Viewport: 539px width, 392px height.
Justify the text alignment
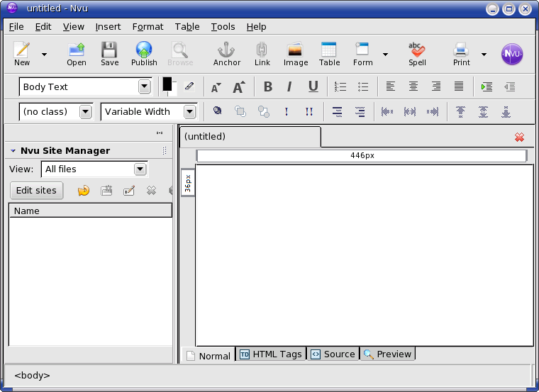(x=459, y=86)
